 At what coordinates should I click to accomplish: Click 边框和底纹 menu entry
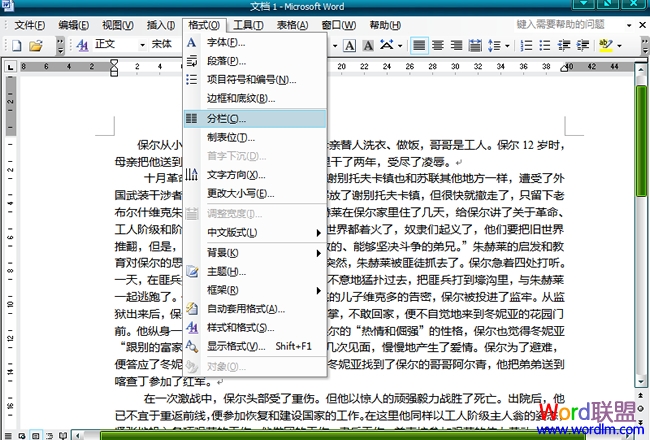tap(240, 99)
